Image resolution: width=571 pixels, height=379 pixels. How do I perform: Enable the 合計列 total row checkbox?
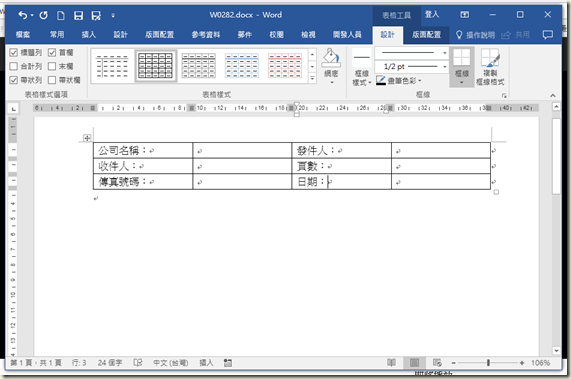click(13, 66)
